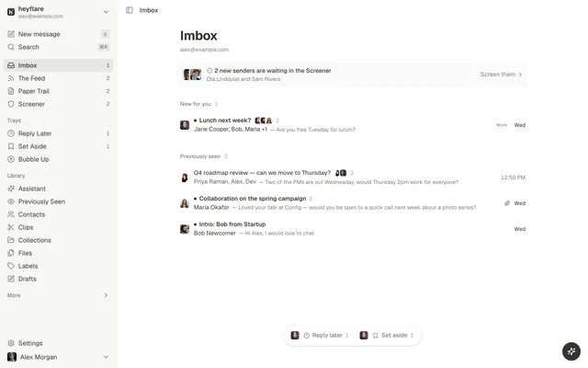The image size is (588, 368).
Task: Click the Work label on Lunch thread
Action: (502, 125)
